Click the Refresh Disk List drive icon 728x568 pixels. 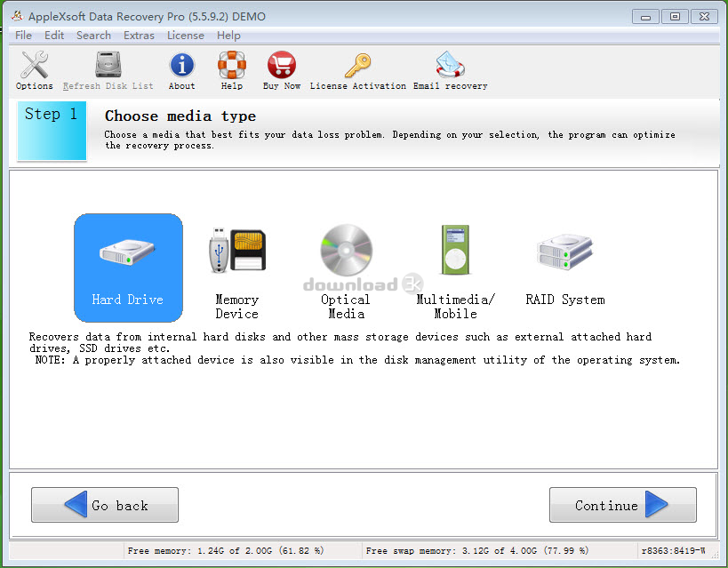click(108, 65)
